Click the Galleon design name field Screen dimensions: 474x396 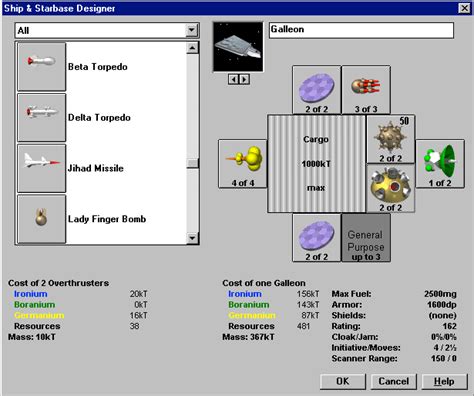tap(361, 30)
